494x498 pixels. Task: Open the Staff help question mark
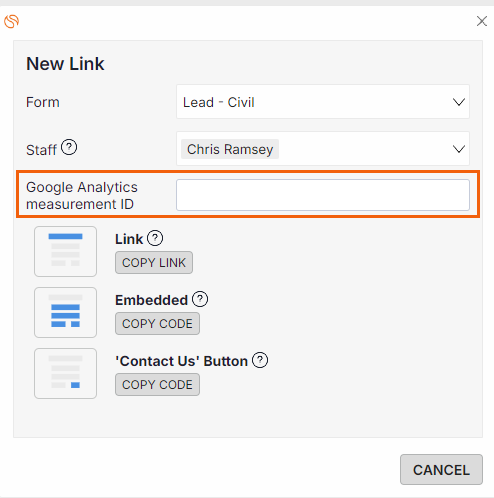point(69,147)
